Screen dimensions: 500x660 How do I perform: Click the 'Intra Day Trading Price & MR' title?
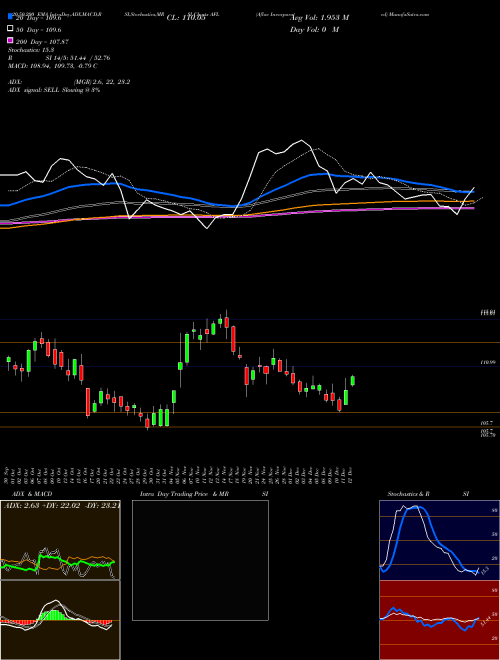point(184,494)
